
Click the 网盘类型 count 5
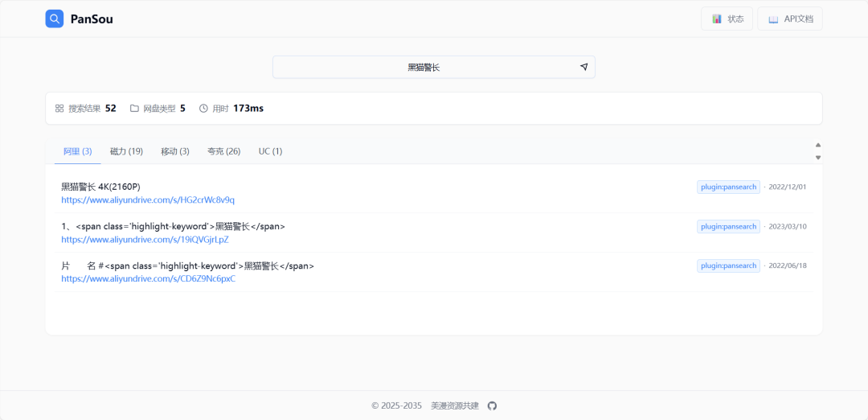[182, 108]
